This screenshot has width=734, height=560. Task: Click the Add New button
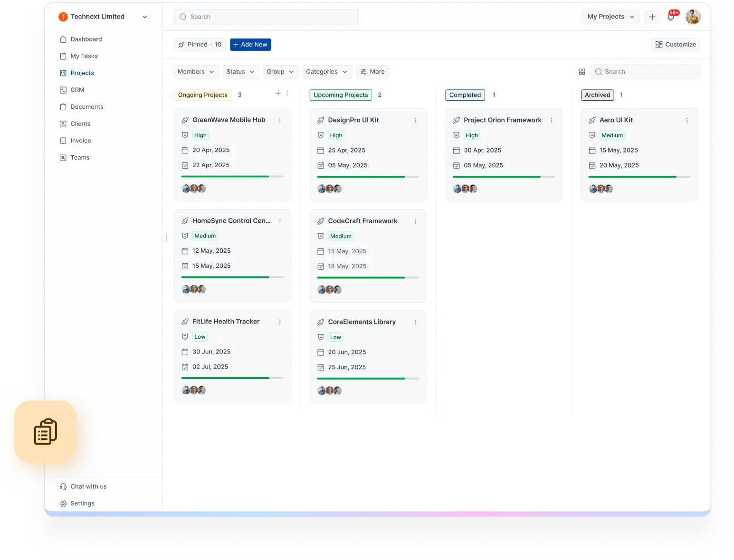(x=250, y=45)
